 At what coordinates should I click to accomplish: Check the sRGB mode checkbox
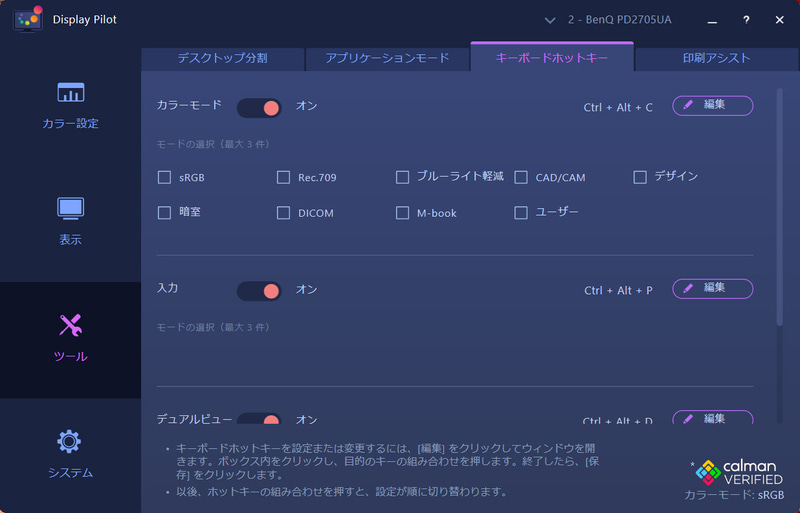click(x=164, y=177)
